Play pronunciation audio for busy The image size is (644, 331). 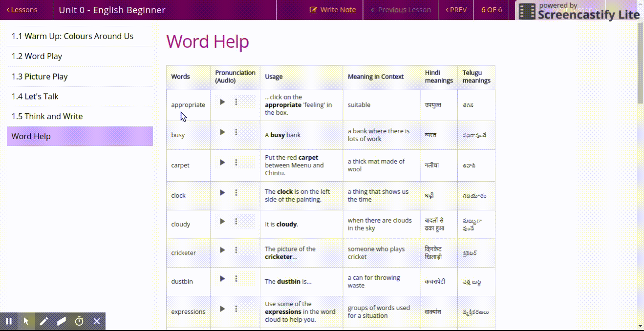222,132
